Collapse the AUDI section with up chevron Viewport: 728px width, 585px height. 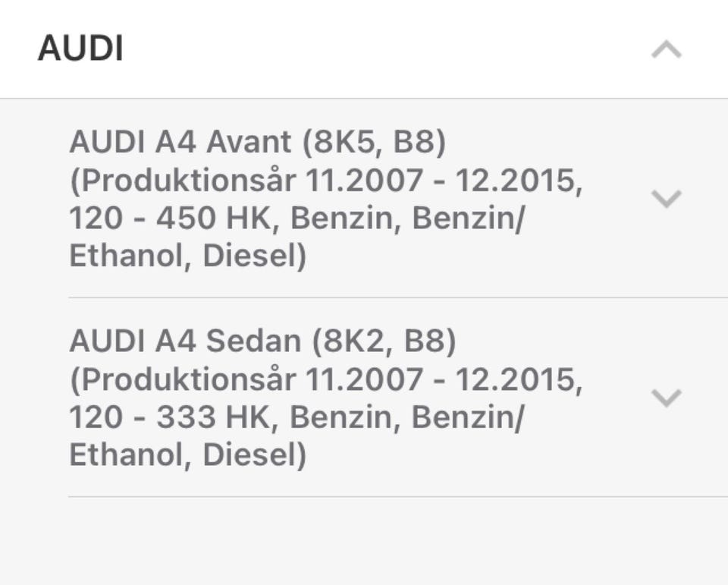[667, 51]
